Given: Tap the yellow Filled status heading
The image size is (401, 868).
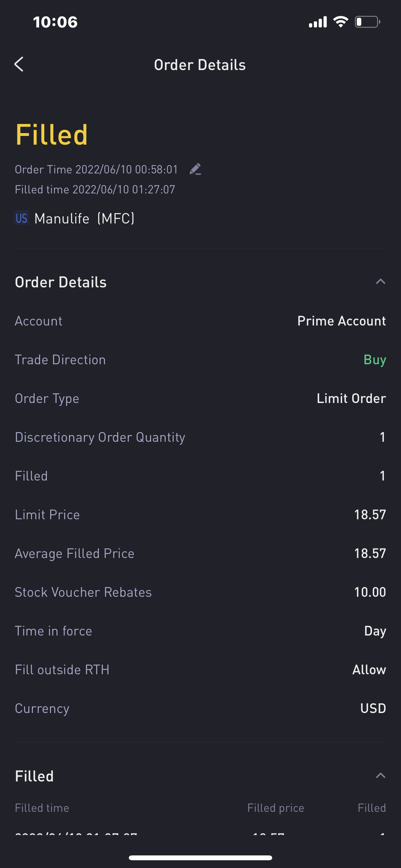Looking at the screenshot, I should [52, 135].
